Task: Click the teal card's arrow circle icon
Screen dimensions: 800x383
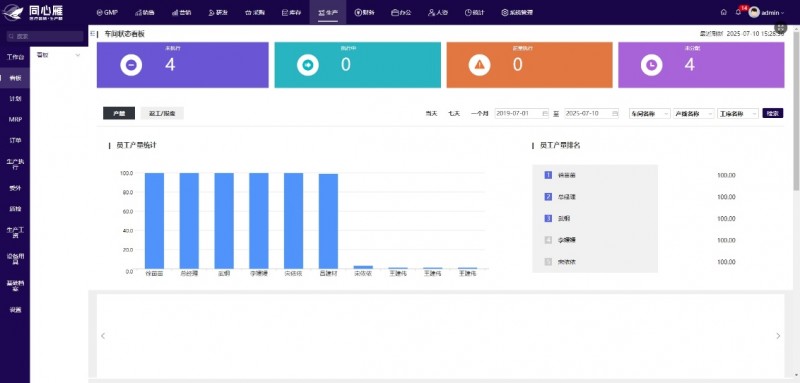Action: [308, 65]
